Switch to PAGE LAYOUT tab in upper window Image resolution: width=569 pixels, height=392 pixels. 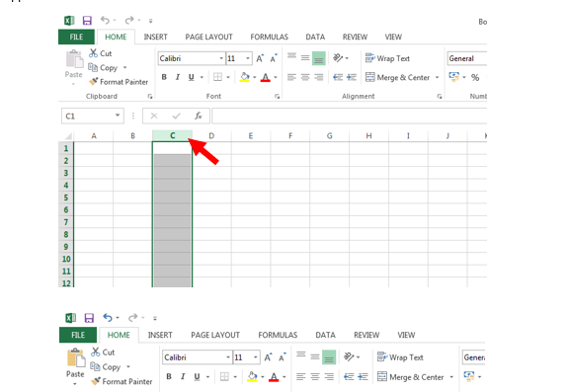[x=208, y=37]
